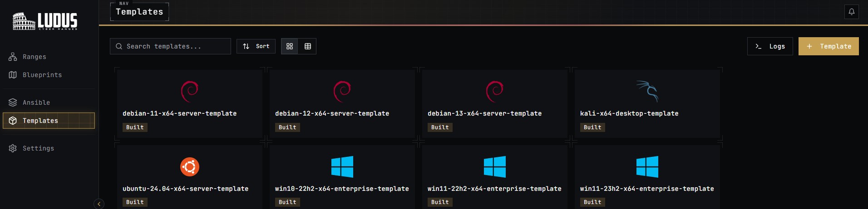
Task: Add a new Template
Action: click(x=829, y=46)
